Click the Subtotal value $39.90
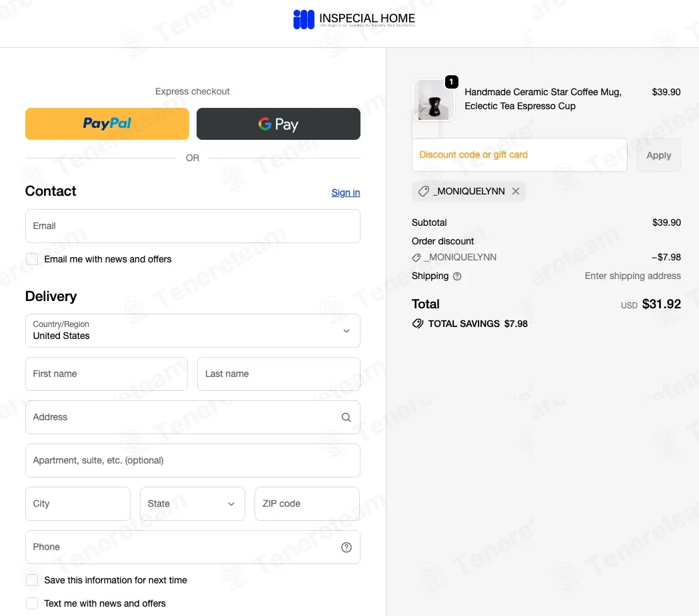699x616 pixels. [x=666, y=222]
